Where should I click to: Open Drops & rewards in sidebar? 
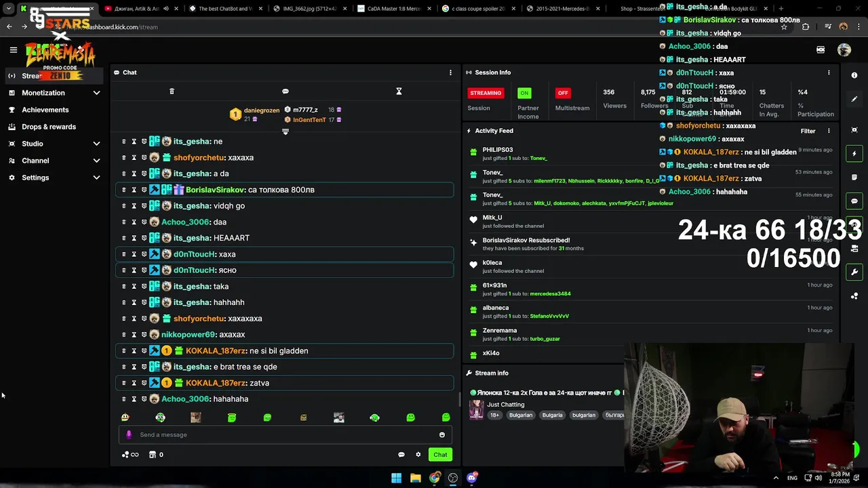point(49,127)
